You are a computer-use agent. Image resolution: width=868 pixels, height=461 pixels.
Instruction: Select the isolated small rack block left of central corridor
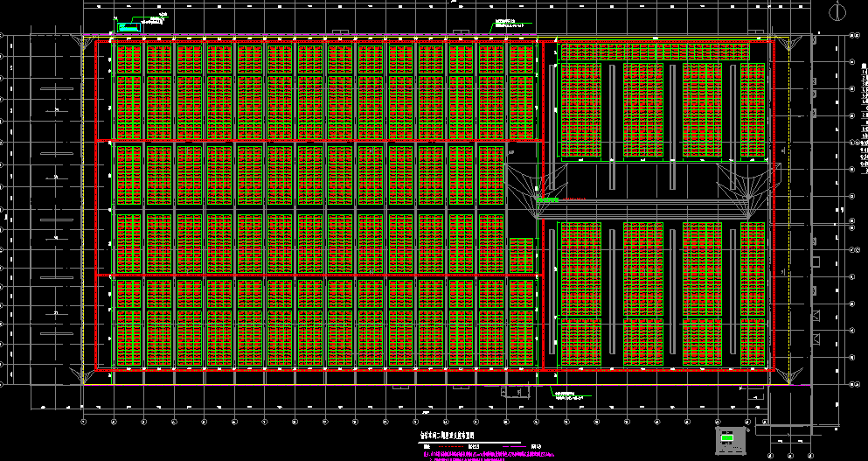click(x=521, y=254)
